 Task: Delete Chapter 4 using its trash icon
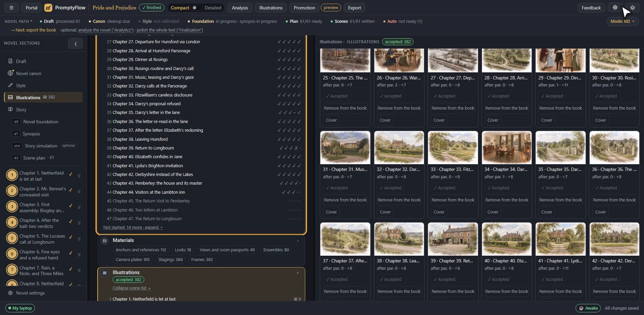pos(79,223)
